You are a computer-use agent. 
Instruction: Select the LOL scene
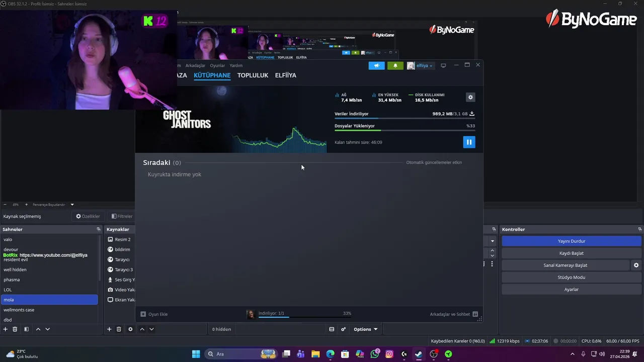click(49, 290)
